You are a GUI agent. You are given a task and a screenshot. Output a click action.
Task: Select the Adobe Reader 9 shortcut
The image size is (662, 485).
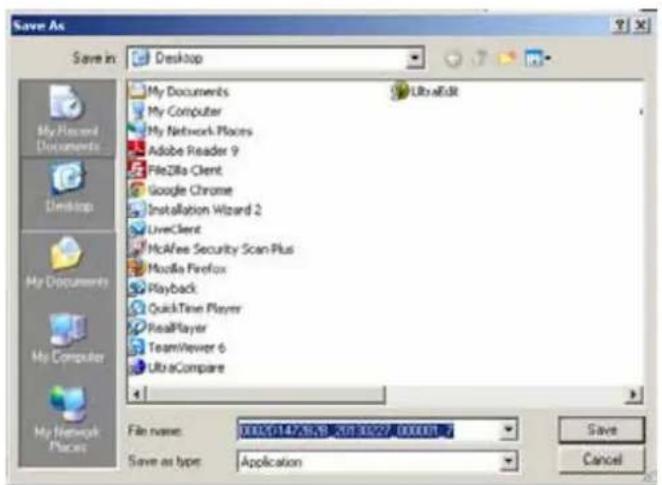184,150
